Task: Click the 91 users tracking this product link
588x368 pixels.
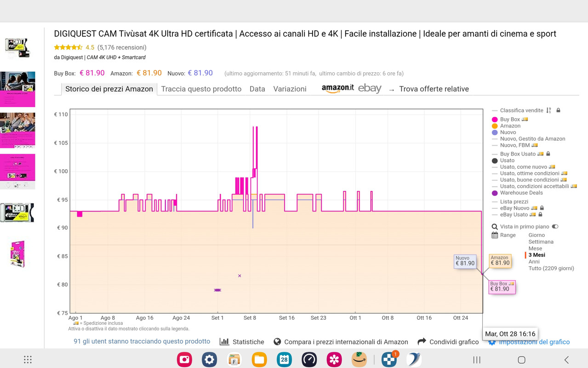Action: pos(142,341)
